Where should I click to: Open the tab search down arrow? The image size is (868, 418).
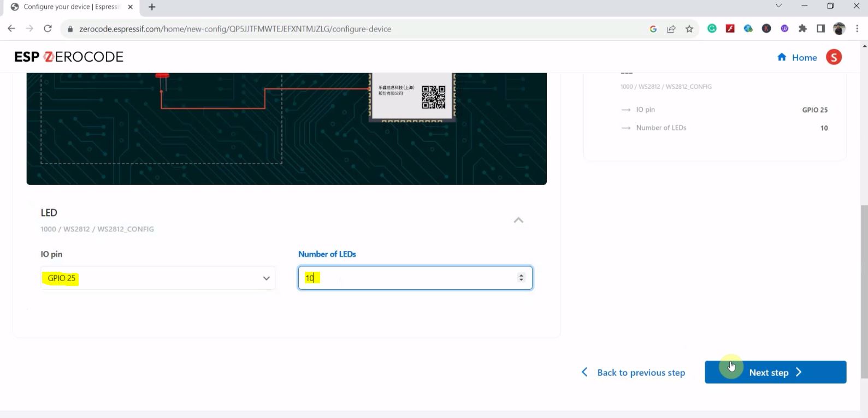[x=778, y=6]
